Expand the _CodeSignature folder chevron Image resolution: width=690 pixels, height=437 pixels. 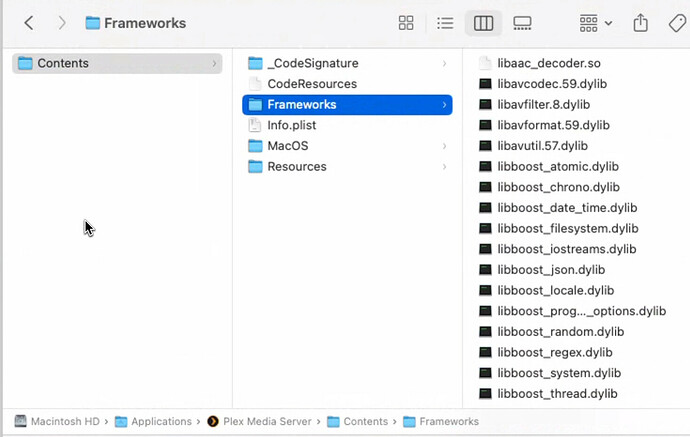click(x=444, y=63)
